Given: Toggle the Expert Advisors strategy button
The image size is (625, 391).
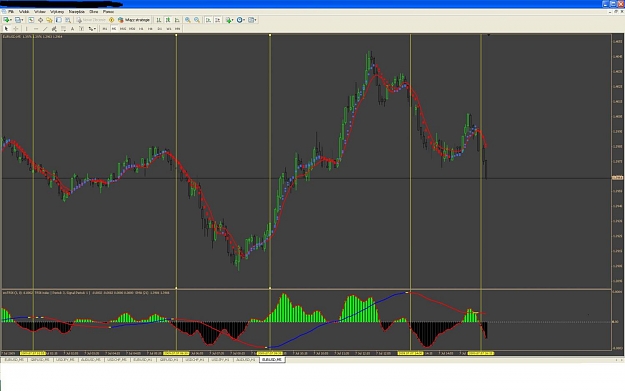Looking at the screenshot, I should (134, 20).
